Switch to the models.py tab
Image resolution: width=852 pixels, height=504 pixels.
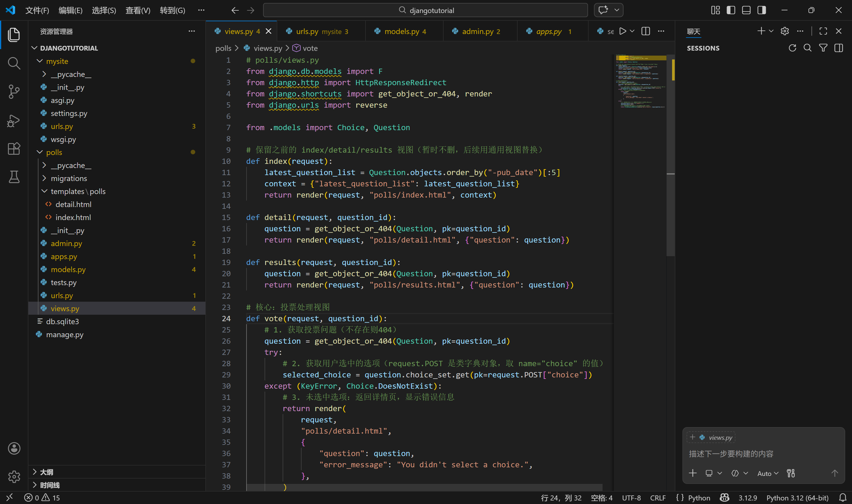click(x=402, y=31)
